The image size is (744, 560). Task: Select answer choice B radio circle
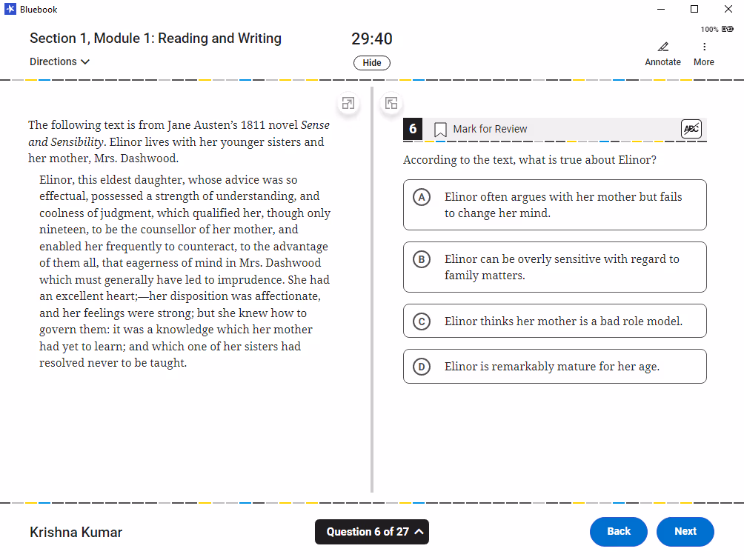tap(422, 259)
